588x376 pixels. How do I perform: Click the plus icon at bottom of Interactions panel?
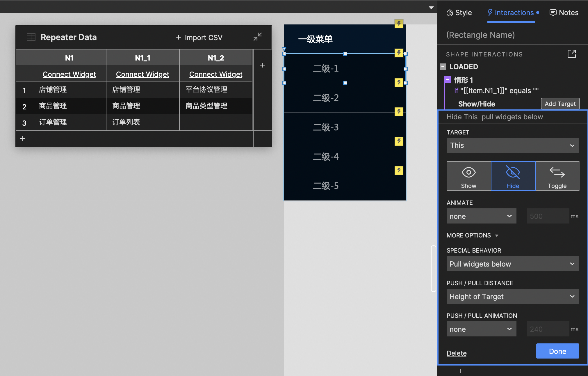coord(460,371)
